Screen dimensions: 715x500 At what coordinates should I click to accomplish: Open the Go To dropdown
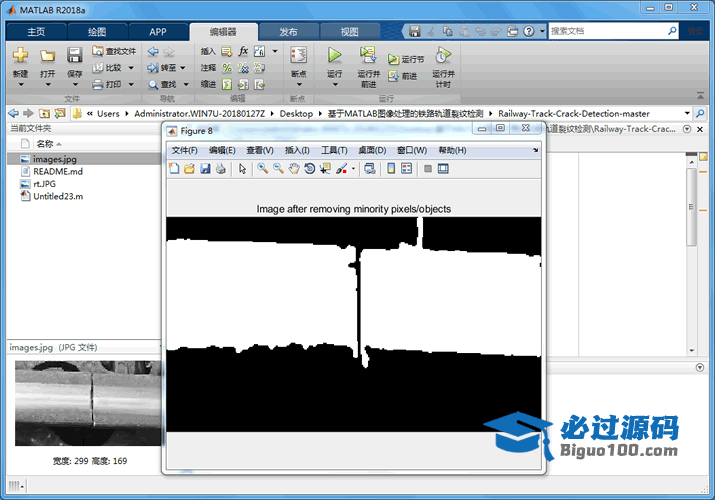183,68
